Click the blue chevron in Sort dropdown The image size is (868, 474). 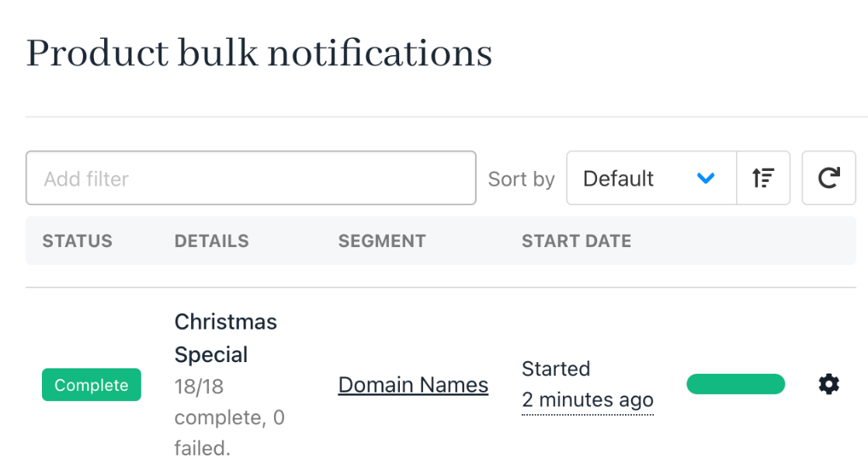click(x=705, y=178)
